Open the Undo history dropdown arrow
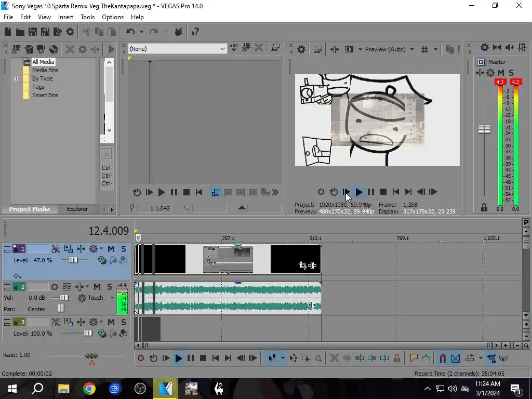This screenshot has width=532, height=399. pos(141,32)
